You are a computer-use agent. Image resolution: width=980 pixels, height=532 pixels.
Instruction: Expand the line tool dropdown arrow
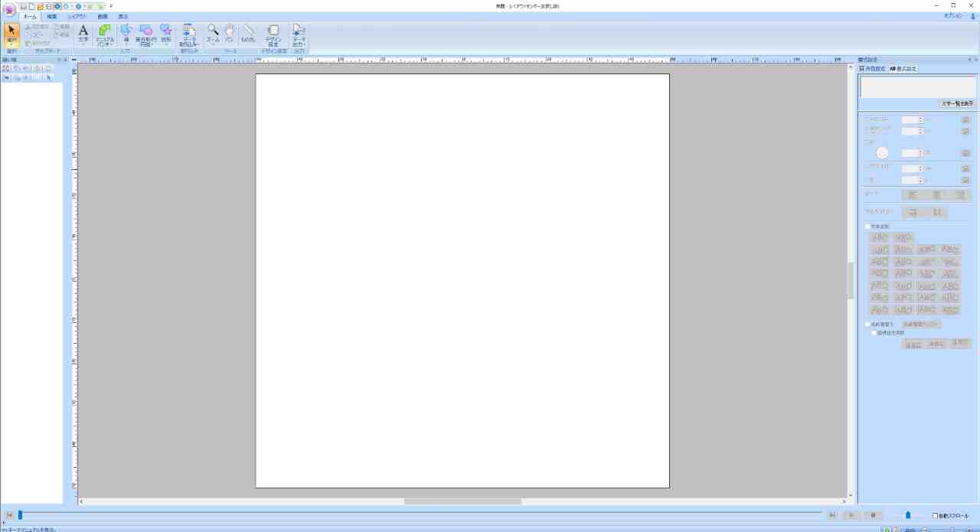(x=126, y=44)
